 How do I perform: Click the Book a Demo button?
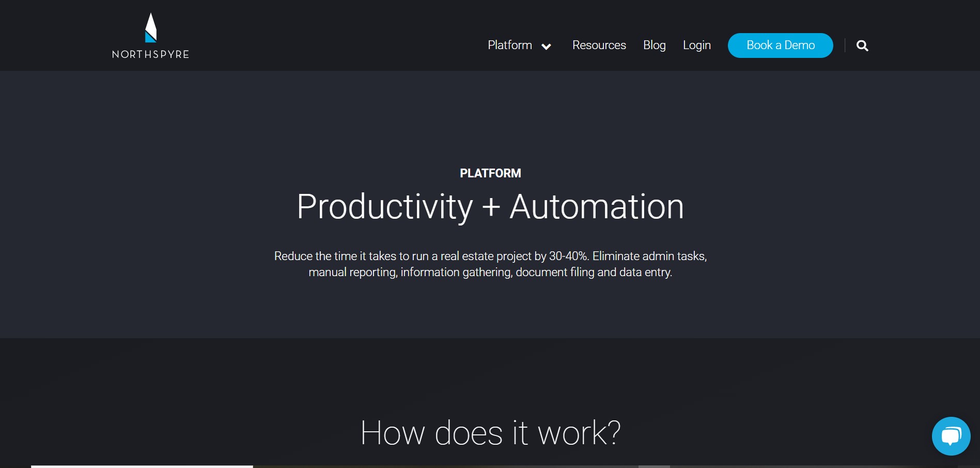click(x=780, y=46)
